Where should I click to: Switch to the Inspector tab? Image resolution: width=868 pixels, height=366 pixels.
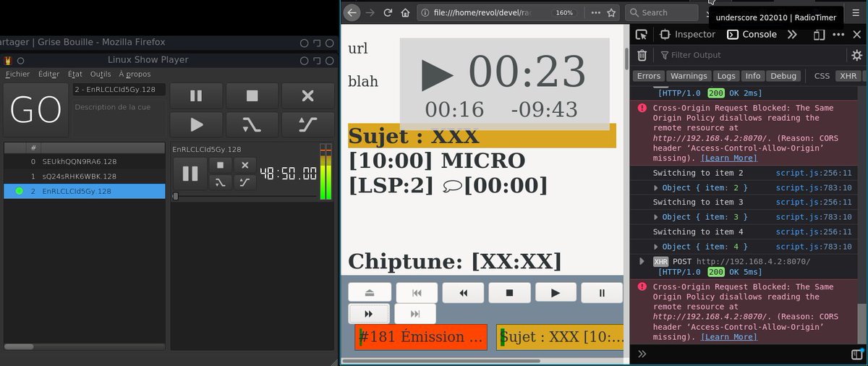[687, 34]
